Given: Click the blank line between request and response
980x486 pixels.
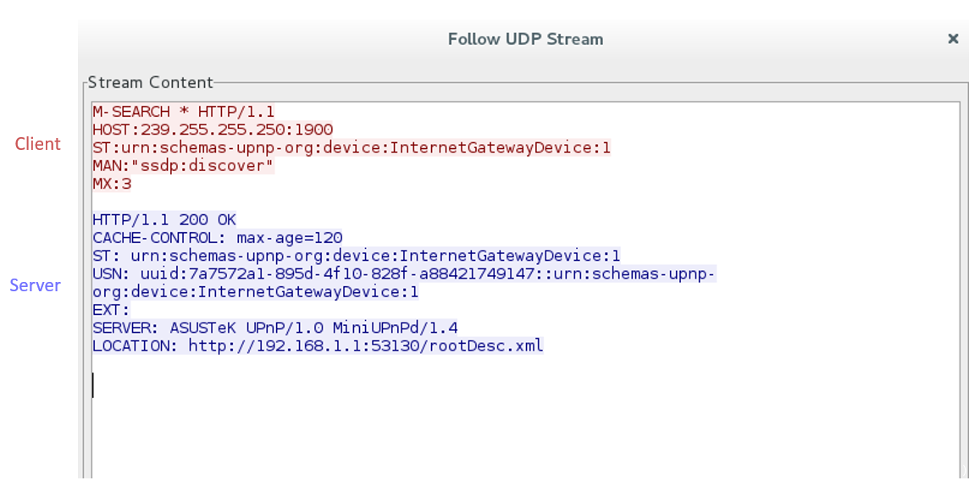Looking at the screenshot, I should [254, 202].
